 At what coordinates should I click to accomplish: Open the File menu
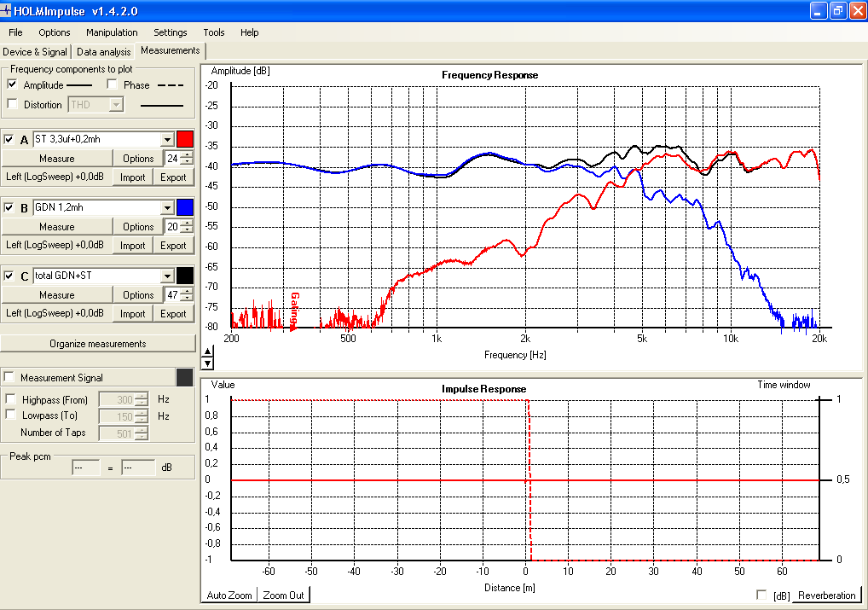tap(15, 32)
